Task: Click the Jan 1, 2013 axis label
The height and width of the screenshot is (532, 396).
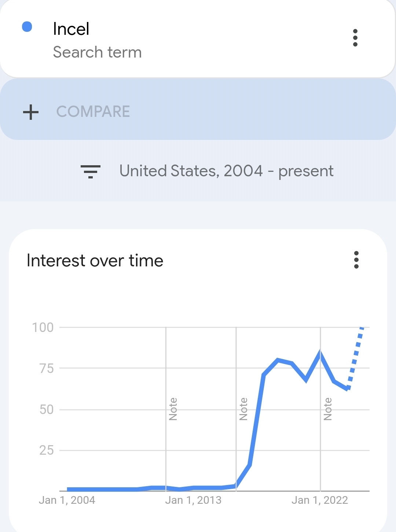Action: pos(193,500)
